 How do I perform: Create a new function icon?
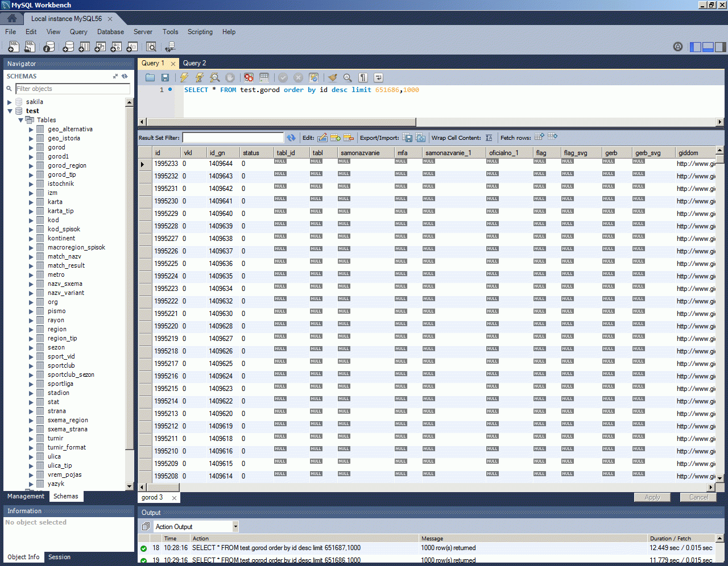pos(132,47)
